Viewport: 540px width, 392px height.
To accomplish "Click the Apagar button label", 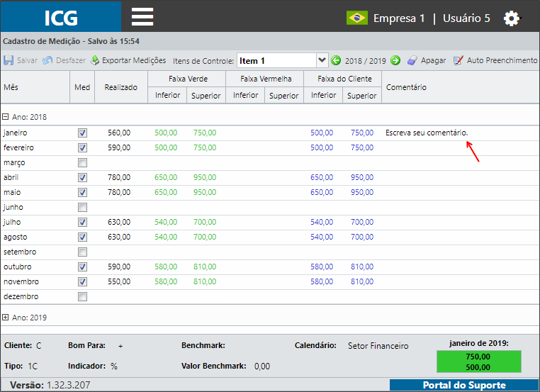I will coord(433,61).
